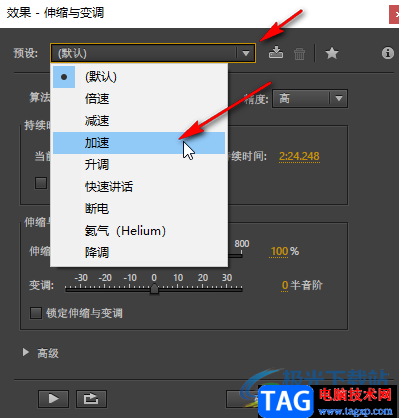Play the effect preview
The image size is (399, 418).
[x=53, y=399]
